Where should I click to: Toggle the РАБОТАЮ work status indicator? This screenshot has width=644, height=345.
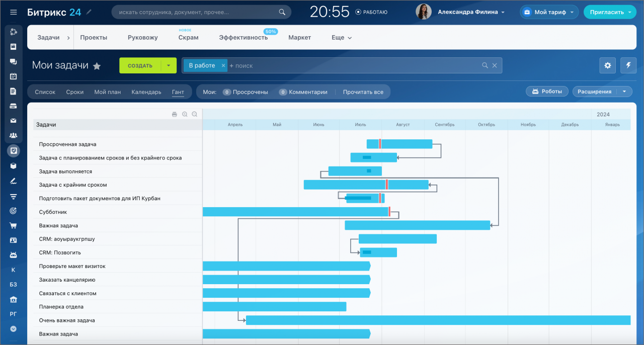tap(371, 12)
